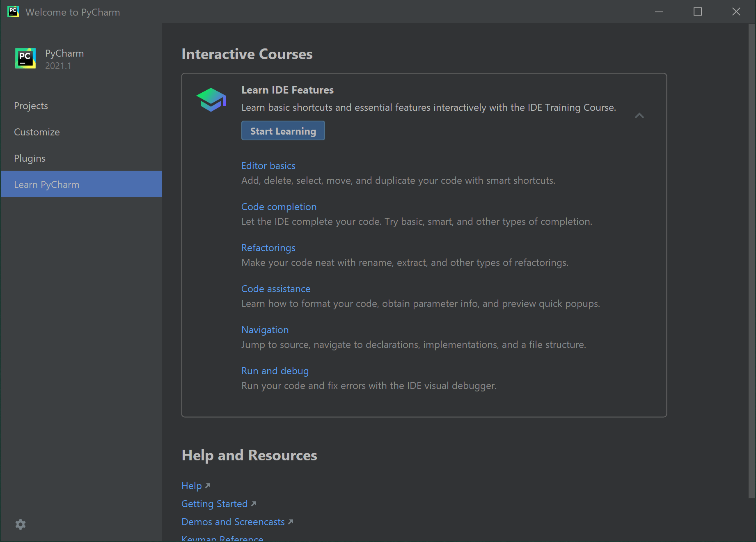Viewport: 756px width, 542px height.
Task: Open the Keymap Reference link
Action: point(222,538)
